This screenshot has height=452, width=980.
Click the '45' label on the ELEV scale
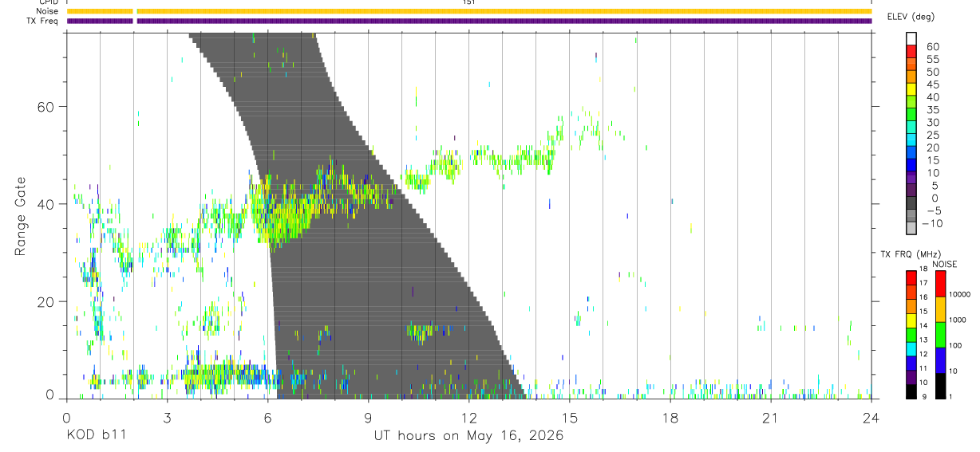pyautogui.click(x=932, y=85)
